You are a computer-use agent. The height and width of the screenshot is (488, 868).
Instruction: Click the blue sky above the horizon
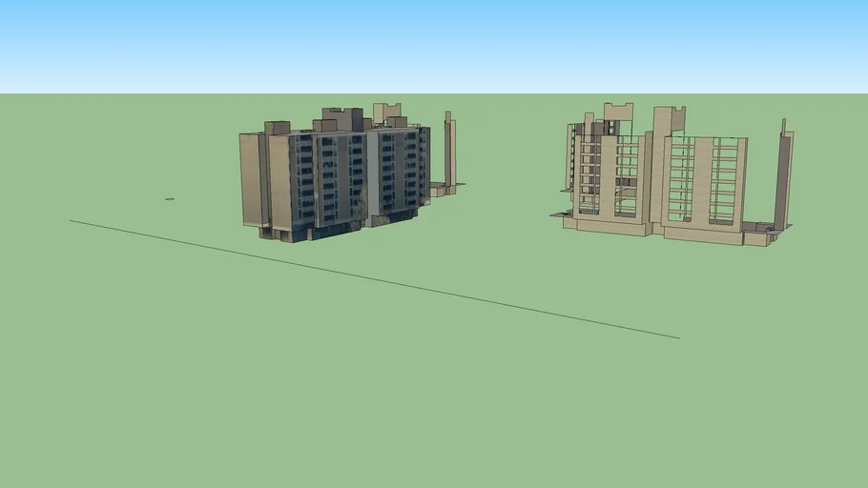[429, 43]
